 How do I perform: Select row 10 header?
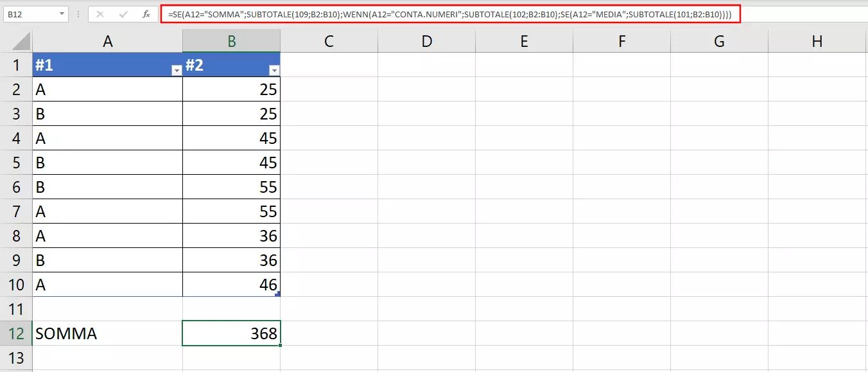16,285
